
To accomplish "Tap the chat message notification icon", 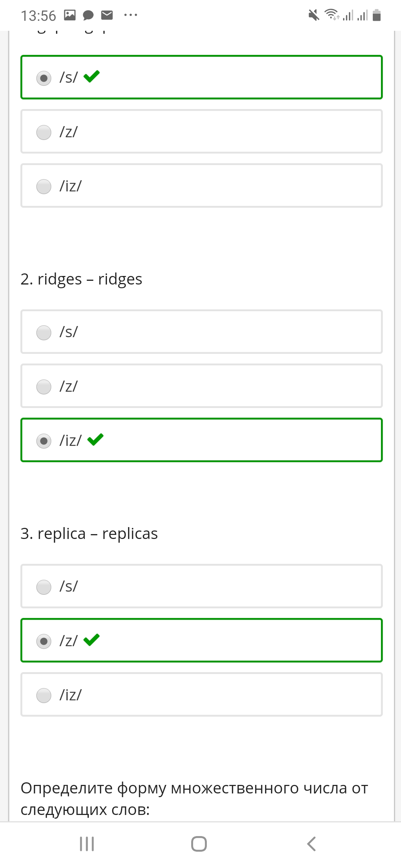I will tap(88, 15).
